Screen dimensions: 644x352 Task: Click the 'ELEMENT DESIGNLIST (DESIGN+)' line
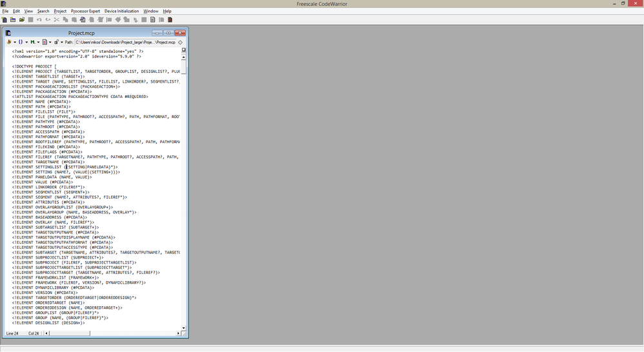pyautogui.click(x=48, y=323)
